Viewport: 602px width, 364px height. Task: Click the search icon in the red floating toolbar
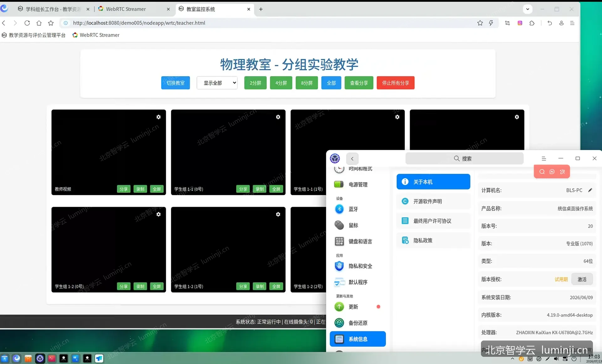[x=542, y=172]
